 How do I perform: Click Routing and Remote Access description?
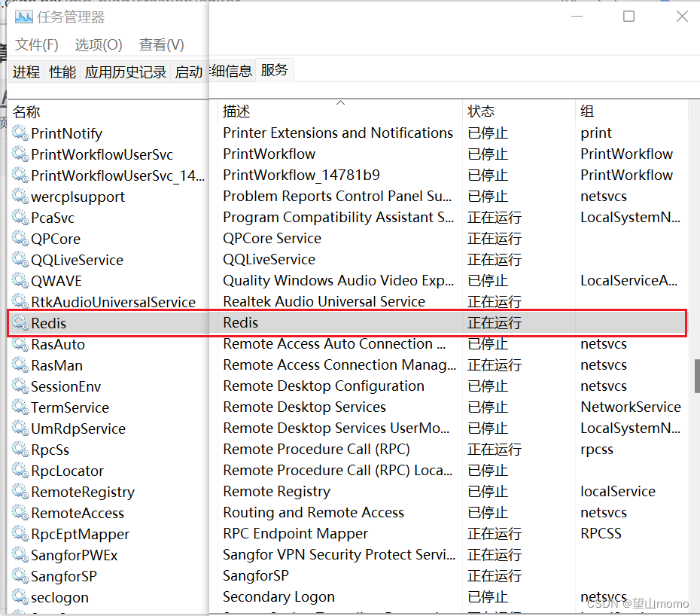[313, 512]
